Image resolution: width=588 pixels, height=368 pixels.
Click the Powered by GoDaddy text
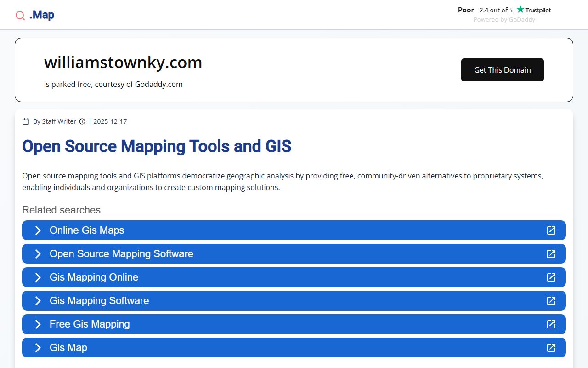[504, 19]
